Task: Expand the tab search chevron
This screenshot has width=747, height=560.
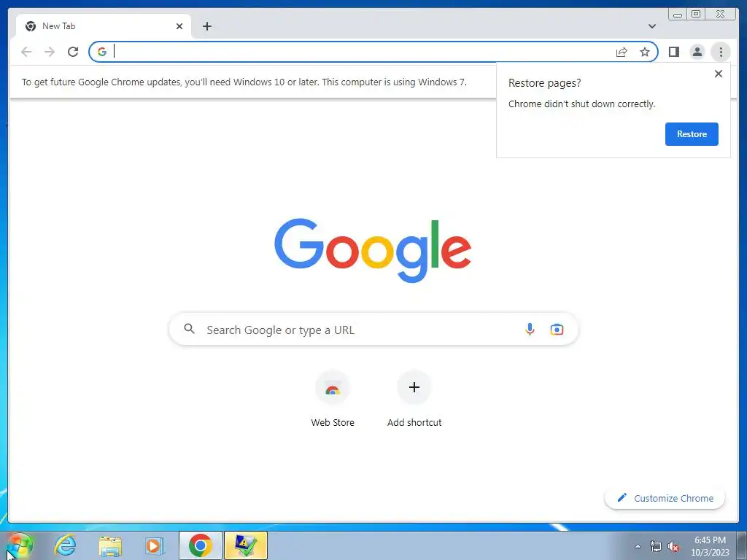Action: pyautogui.click(x=651, y=26)
